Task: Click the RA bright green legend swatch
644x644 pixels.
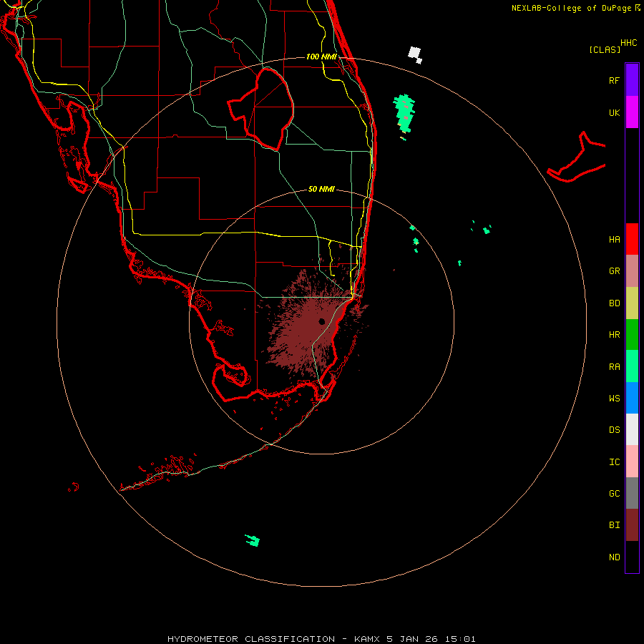Action: (632, 366)
